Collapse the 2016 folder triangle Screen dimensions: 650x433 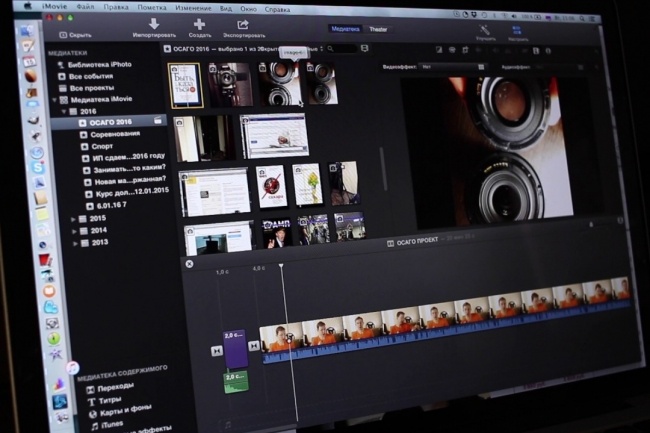[x=64, y=111]
